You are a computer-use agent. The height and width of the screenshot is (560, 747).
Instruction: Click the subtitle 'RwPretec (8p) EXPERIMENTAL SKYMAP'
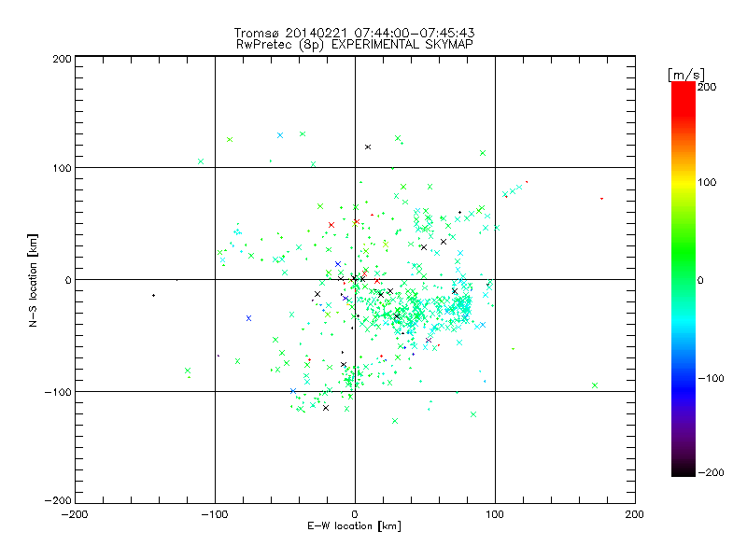(x=355, y=45)
